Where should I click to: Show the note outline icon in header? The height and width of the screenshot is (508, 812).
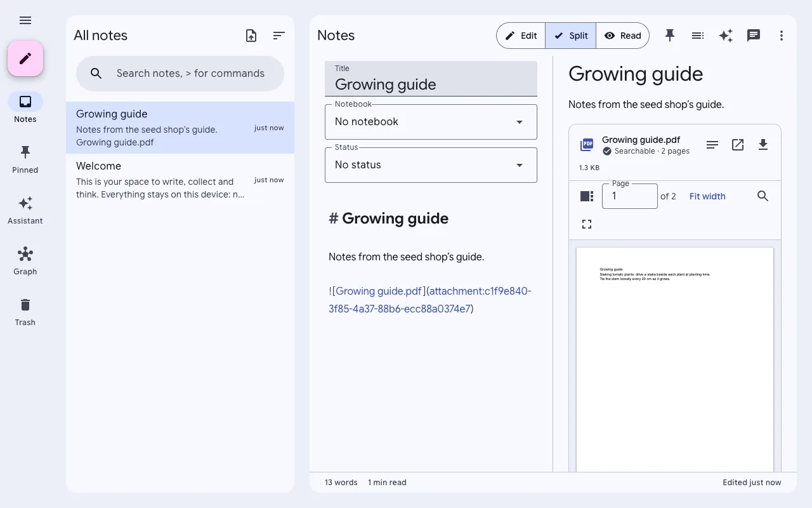pyautogui.click(x=698, y=36)
